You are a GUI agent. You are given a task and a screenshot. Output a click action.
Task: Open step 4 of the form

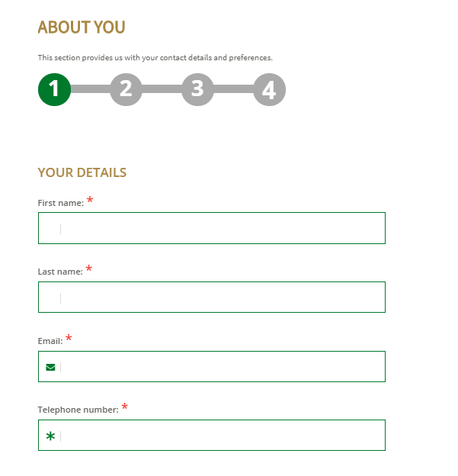[x=269, y=89]
